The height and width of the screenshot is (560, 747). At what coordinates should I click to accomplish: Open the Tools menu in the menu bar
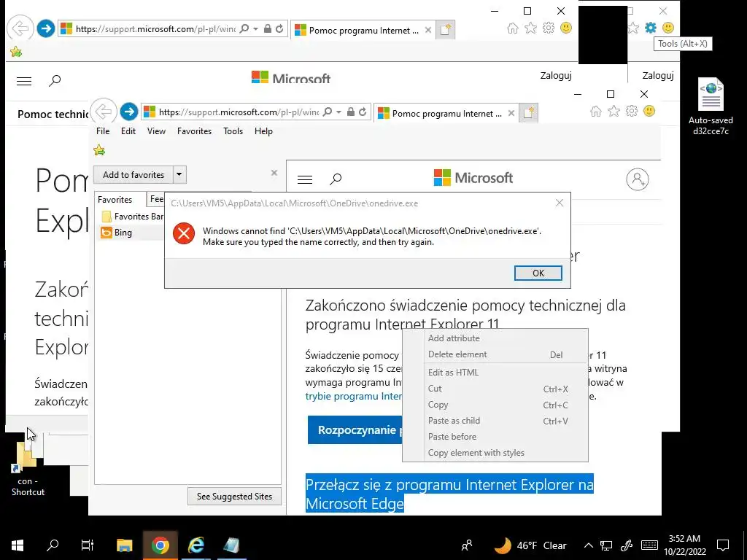tap(233, 131)
